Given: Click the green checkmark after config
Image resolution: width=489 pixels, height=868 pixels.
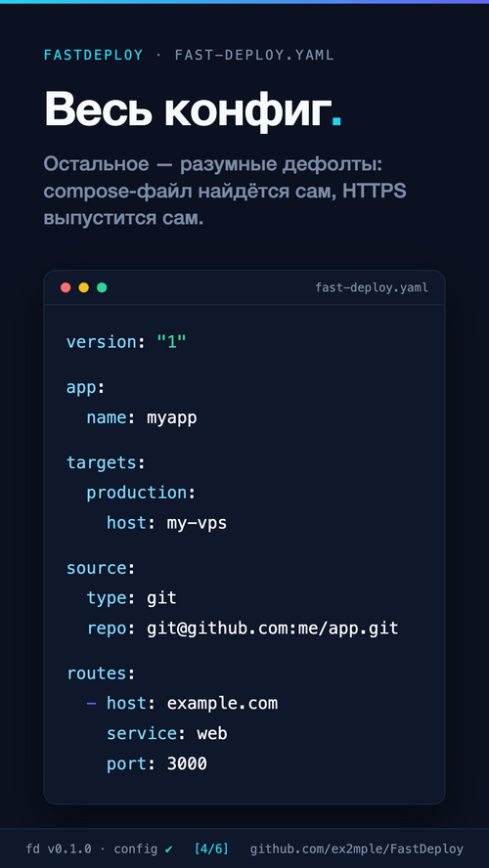Looking at the screenshot, I should (169, 848).
